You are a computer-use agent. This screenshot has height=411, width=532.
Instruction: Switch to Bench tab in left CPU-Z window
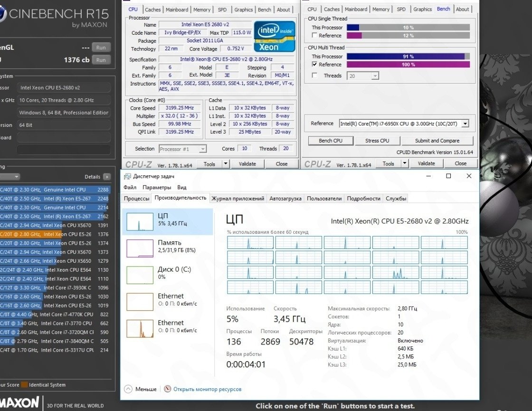[264, 10]
